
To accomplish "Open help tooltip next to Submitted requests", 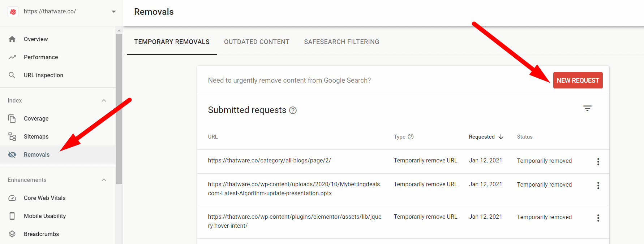I will tap(293, 110).
